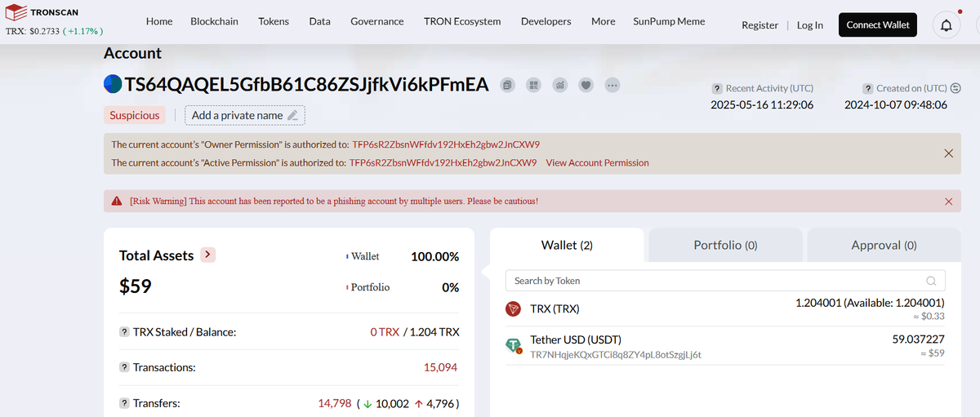Switch to Portfolio (0) tab
Screen dimensions: 980x417
point(725,245)
